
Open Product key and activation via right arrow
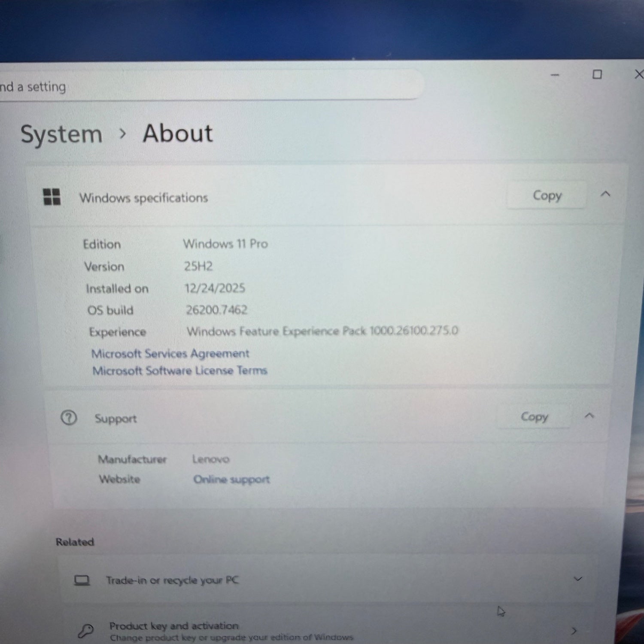574,631
